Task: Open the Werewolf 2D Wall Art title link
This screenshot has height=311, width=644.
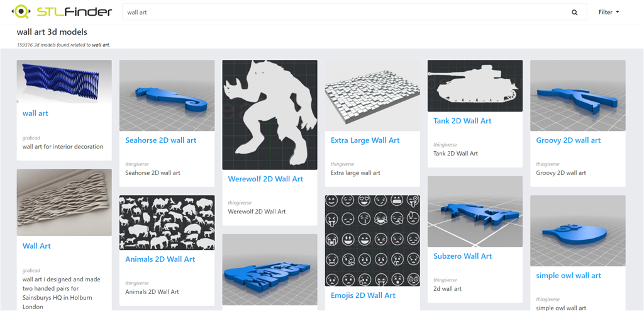Action: (265, 179)
